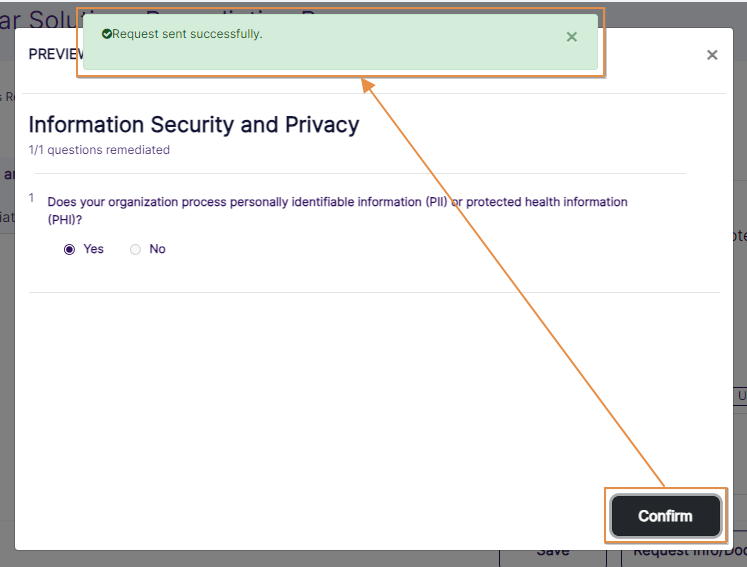Select the Yes radio button

69,249
